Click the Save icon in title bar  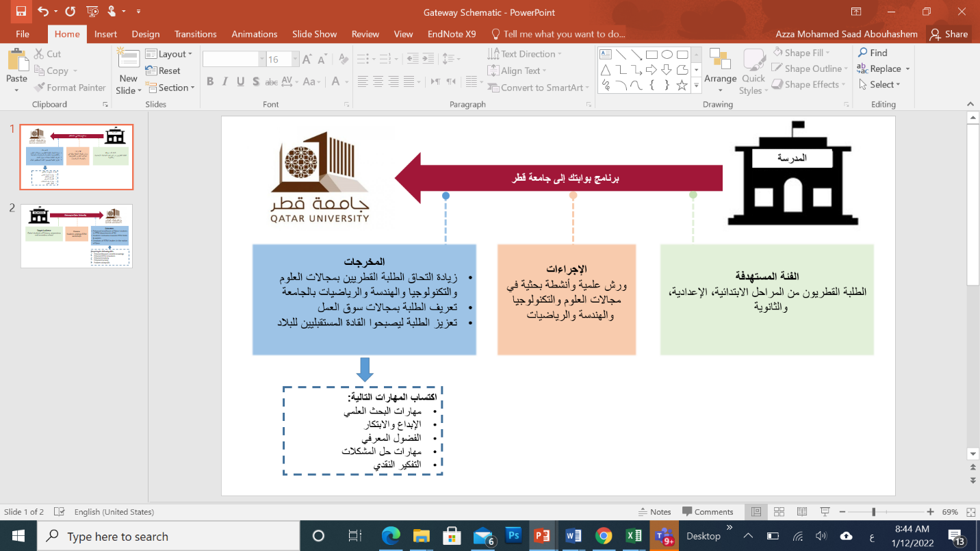coord(21,12)
